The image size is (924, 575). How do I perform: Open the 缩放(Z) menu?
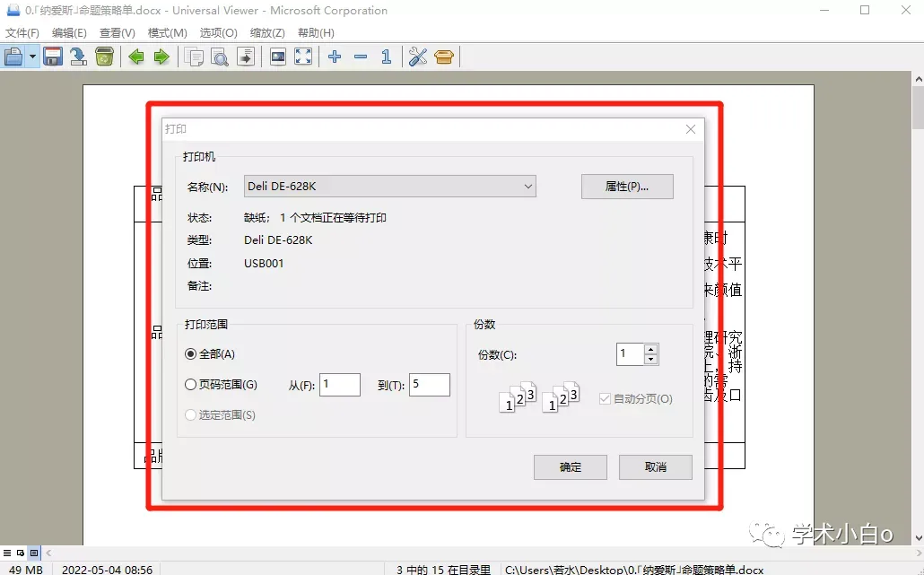click(267, 33)
